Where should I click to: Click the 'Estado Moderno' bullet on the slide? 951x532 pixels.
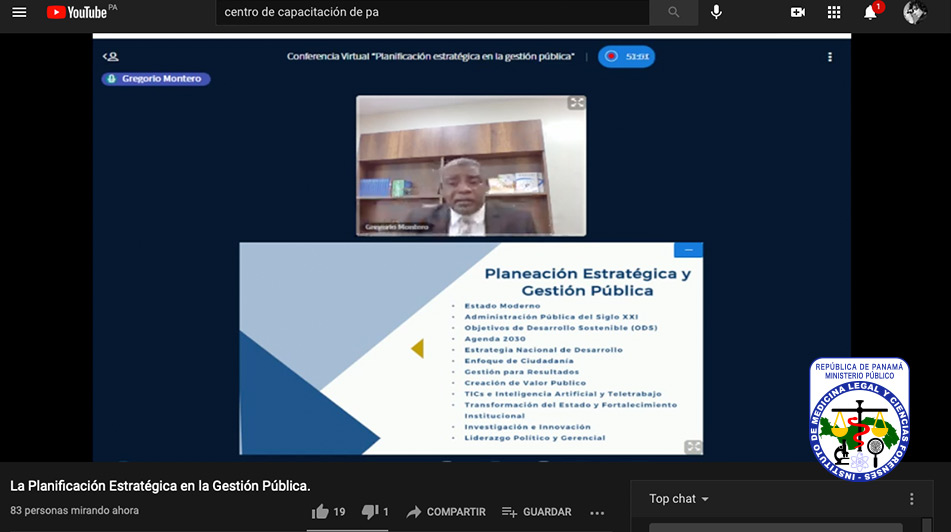pyautogui.click(x=502, y=306)
